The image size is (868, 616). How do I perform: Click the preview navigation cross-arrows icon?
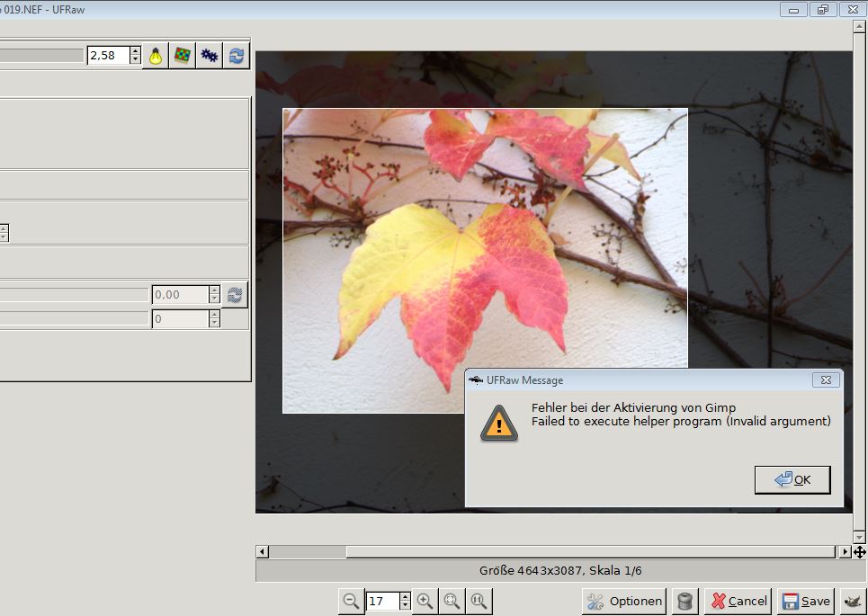tap(859, 551)
